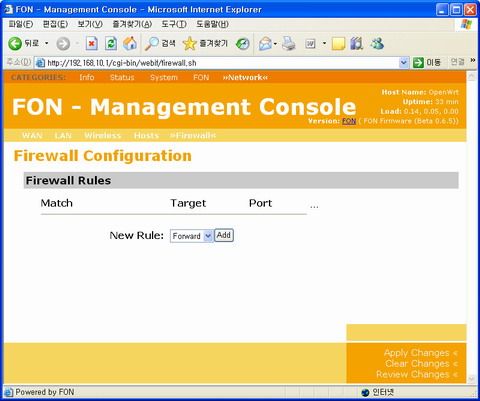Click the Research book icon
Screen dimensions: 480x401
click(356, 44)
